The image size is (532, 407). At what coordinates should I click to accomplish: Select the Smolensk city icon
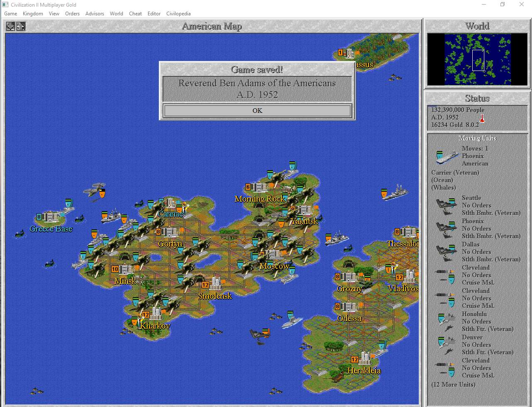216,283
